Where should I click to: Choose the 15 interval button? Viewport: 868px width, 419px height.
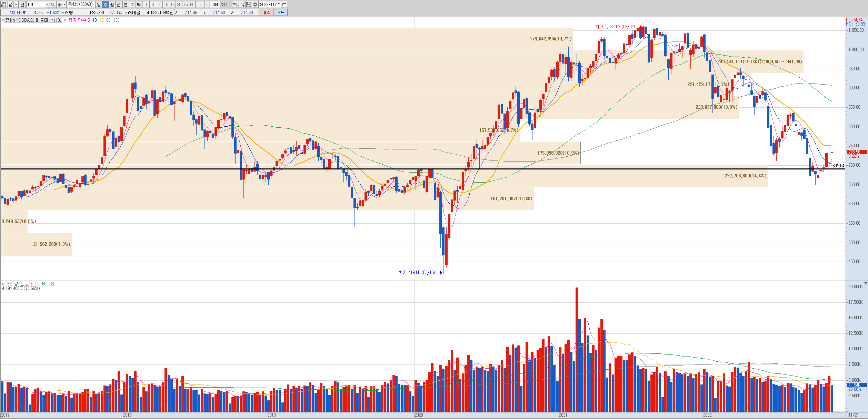[172, 4]
